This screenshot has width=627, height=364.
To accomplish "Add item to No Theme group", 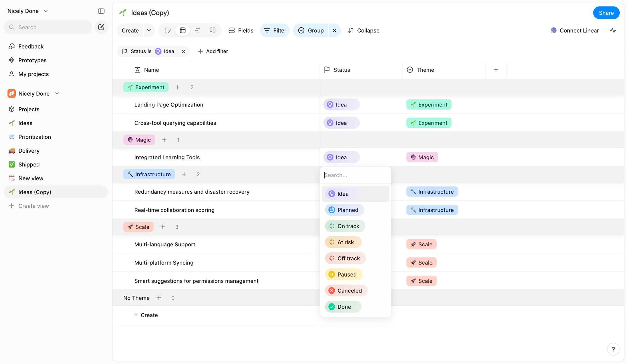I will [x=159, y=298].
